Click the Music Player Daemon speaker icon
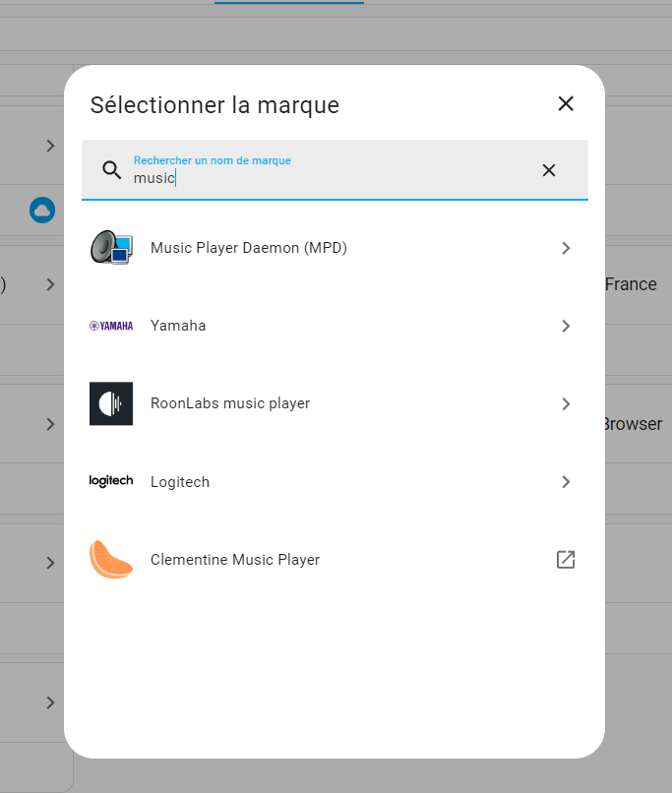Viewport: 672px width, 793px height. [111, 247]
